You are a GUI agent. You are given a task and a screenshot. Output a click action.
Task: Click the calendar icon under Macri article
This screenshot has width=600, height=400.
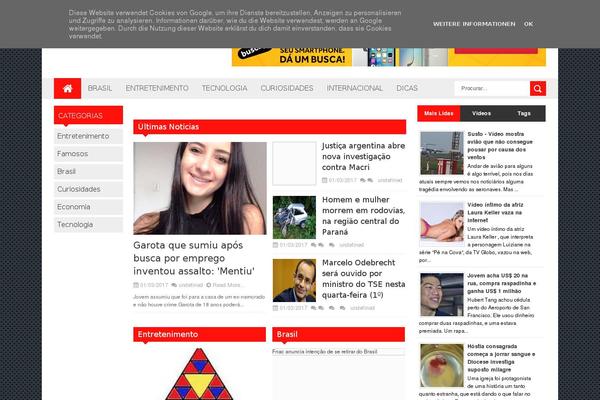tap(324, 180)
